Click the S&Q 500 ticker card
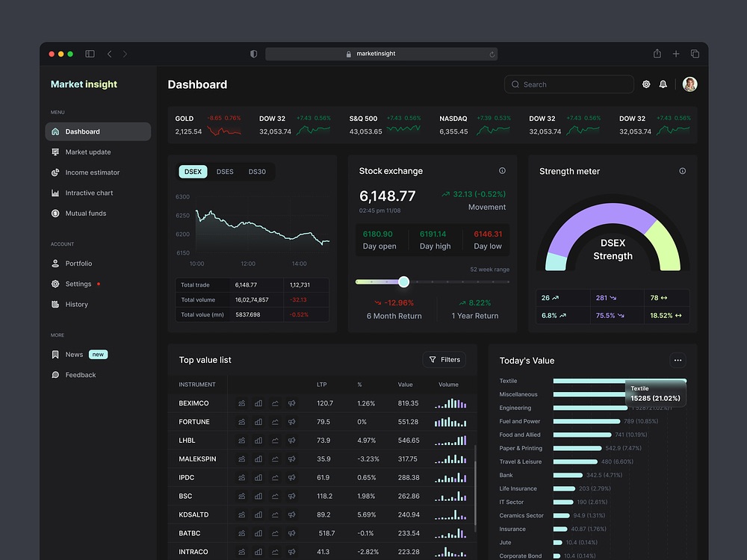This screenshot has width=747, height=560. click(x=385, y=125)
